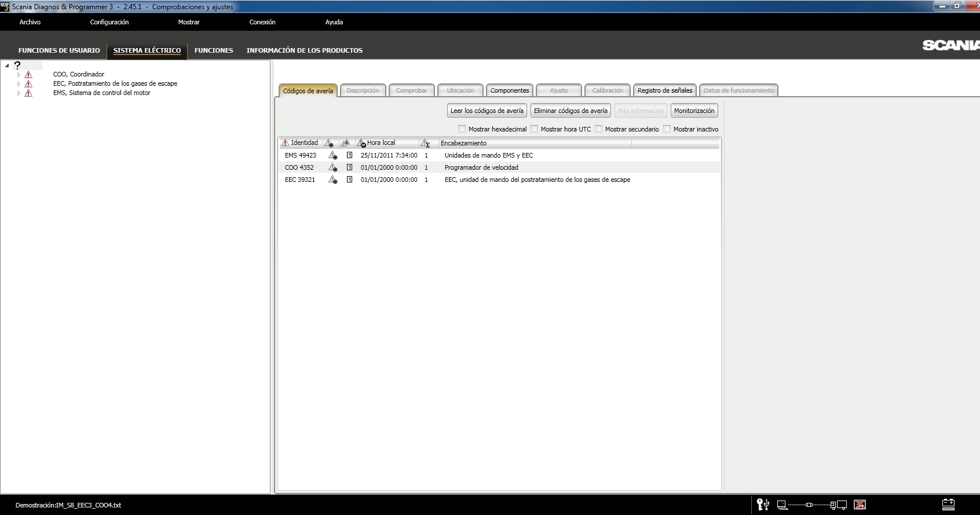This screenshot has width=980, height=515.
Task: Click the fault status icon in EMS 49423 row
Action: (333, 155)
